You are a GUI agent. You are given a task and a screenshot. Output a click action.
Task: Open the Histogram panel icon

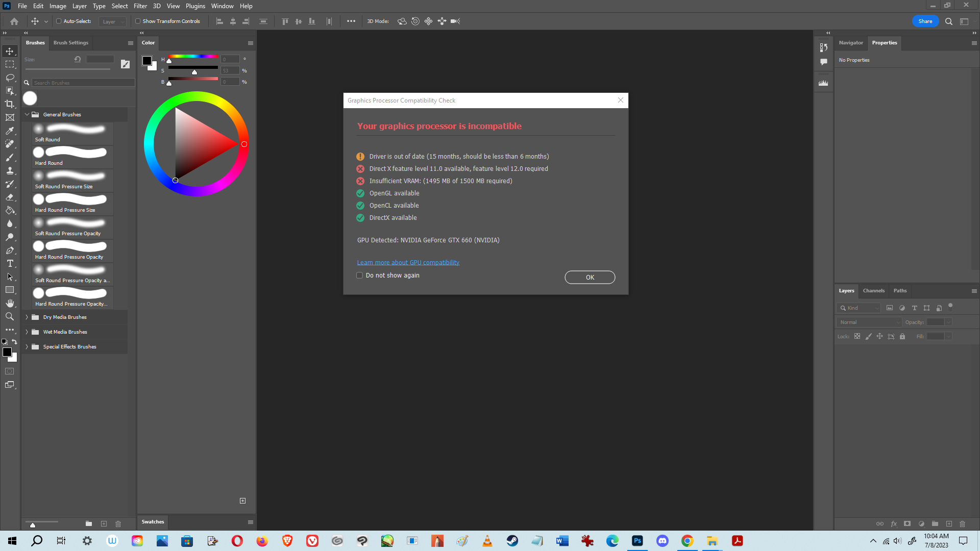pos(823,83)
